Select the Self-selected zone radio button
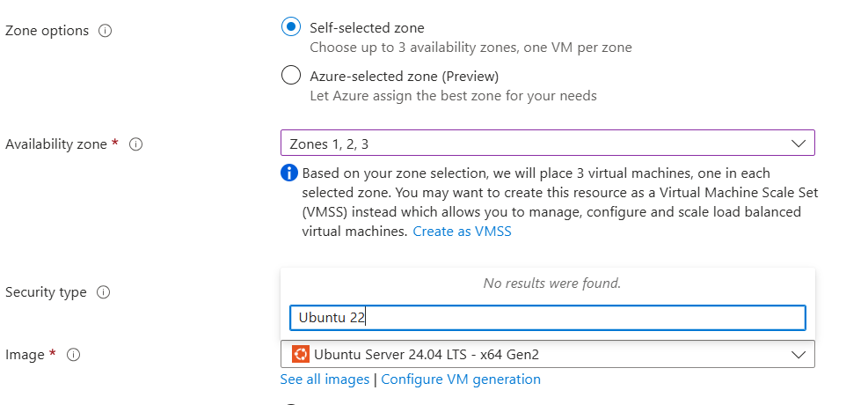This screenshot has height=405, width=868. pyautogui.click(x=291, y=27)
